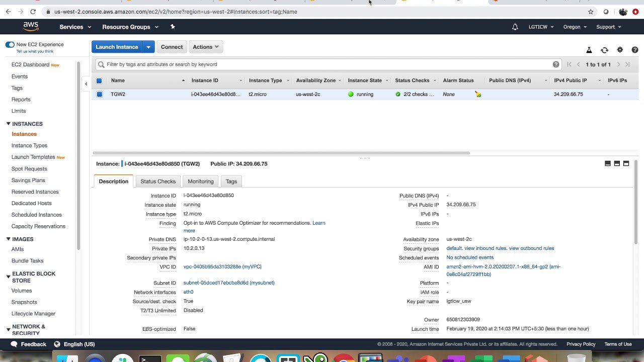Click the Instance State column header
Image resolution: width=644 pixels, height=362 pixels.
click(365, 80)
